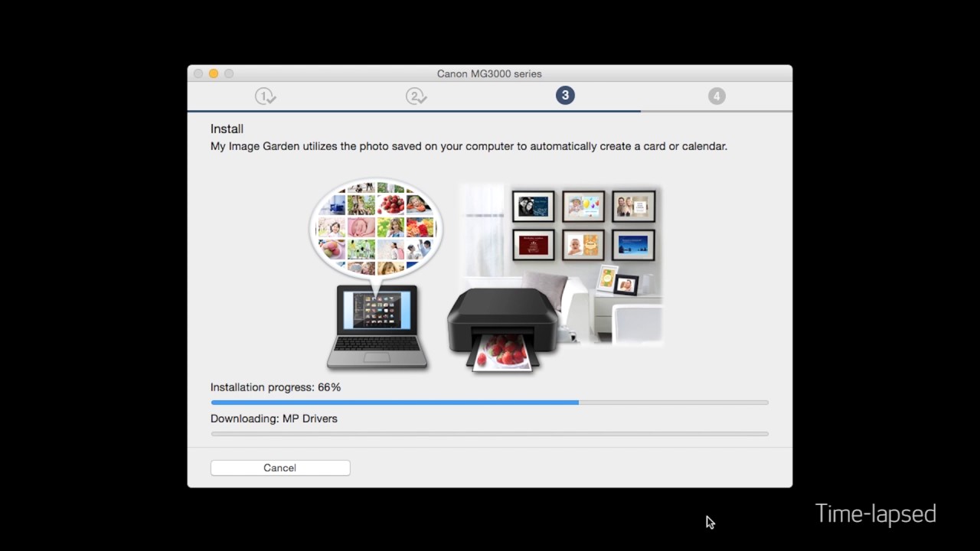The height and width of the screenshot is (551, 980).
Task: Click the active step 3 indicator
Action: [565, 96]
